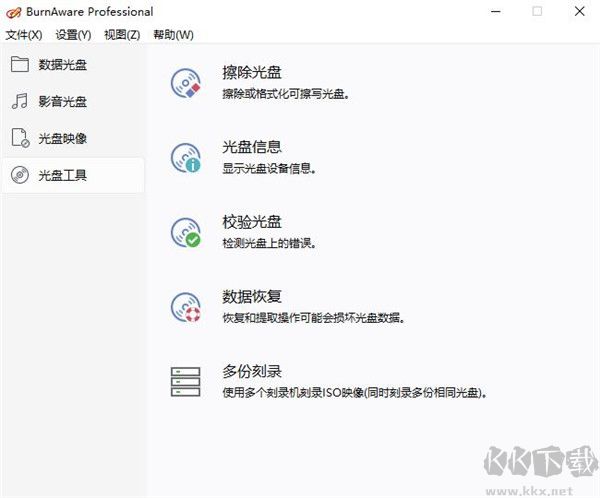Minimize the BurnAware Professional window
The image size is (600, 498).
(x=494, y=12)
